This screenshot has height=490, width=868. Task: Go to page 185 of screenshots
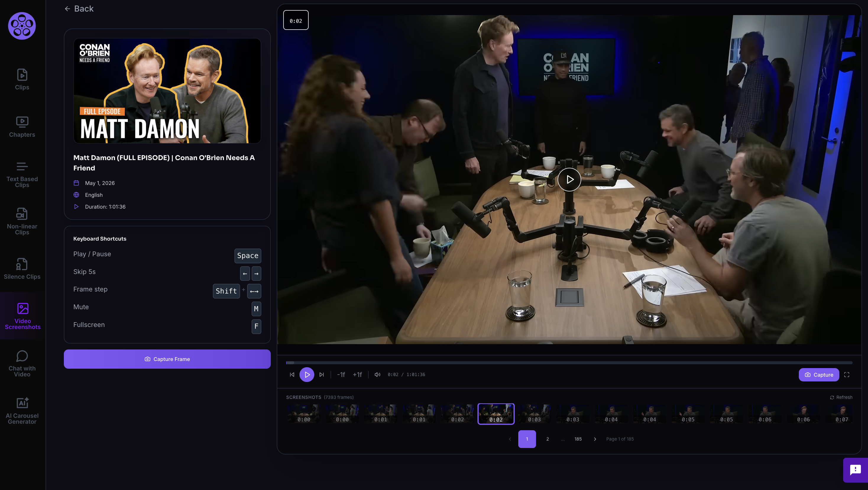coord(578,439)
